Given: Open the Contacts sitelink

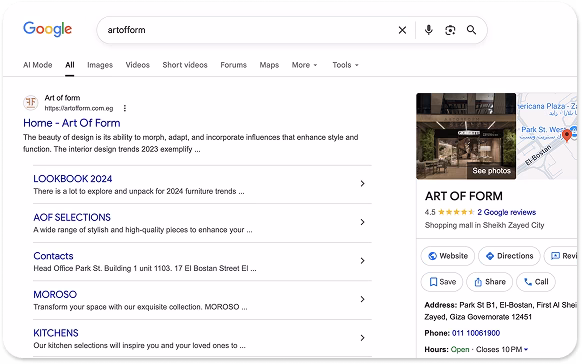Looking at the screenshot, I should [x=53, y=256].
